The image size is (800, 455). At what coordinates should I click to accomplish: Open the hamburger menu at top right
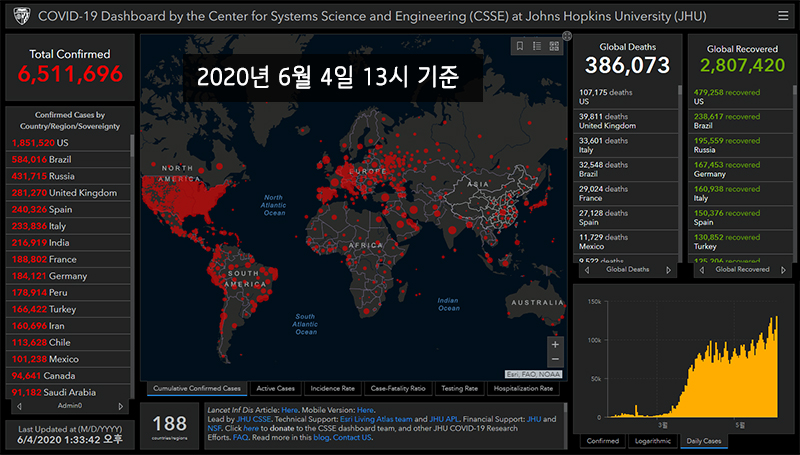click(x=783, y=16)
